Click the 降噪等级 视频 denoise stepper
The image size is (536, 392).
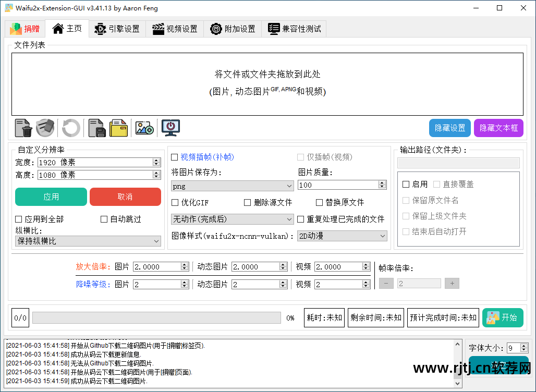(x=366, y=284)
